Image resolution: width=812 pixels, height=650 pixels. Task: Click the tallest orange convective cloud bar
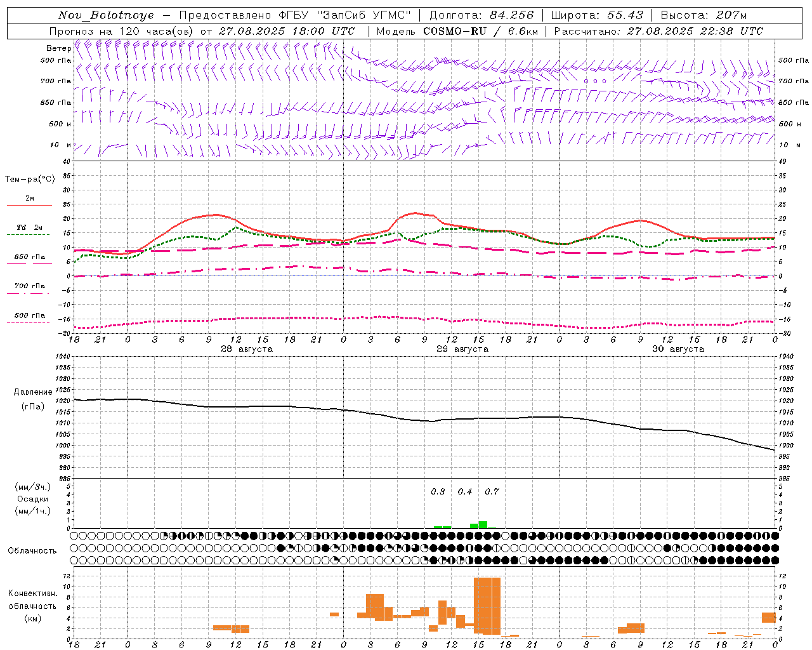487,606
